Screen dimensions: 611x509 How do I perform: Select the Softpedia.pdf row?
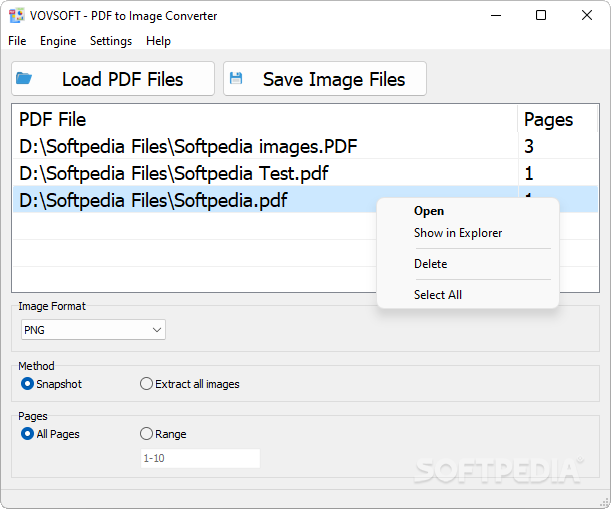[x=305, y=200]
